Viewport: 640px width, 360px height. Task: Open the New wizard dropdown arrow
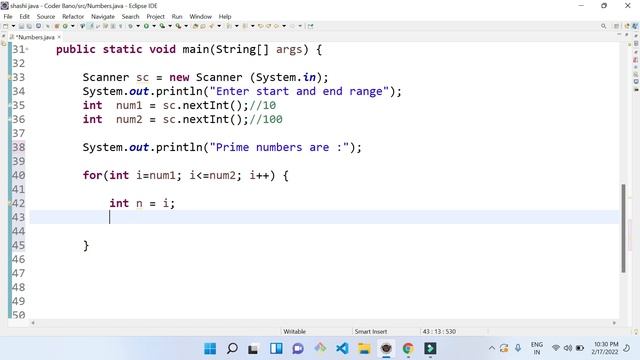click(x=13, y=26)
